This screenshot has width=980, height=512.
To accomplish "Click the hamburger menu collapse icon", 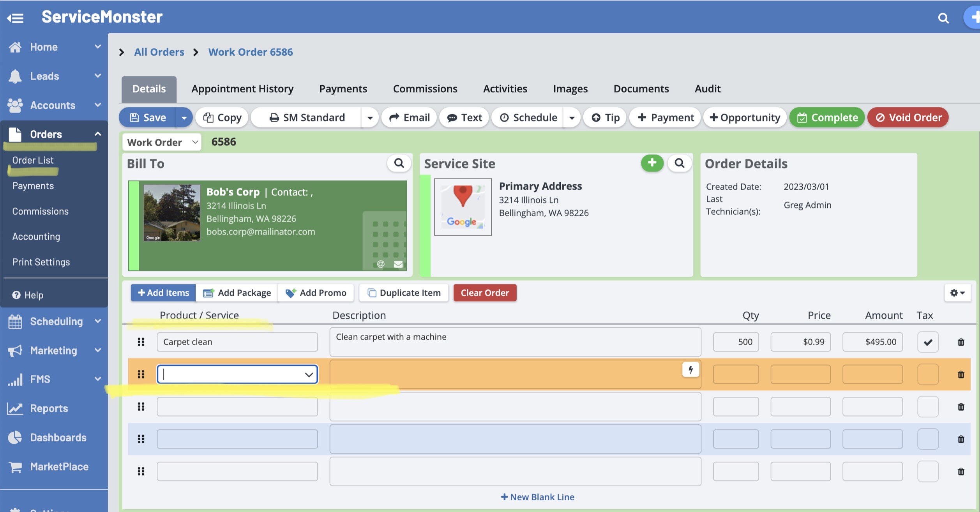I will pyautogui.click(x=16, y=18).
